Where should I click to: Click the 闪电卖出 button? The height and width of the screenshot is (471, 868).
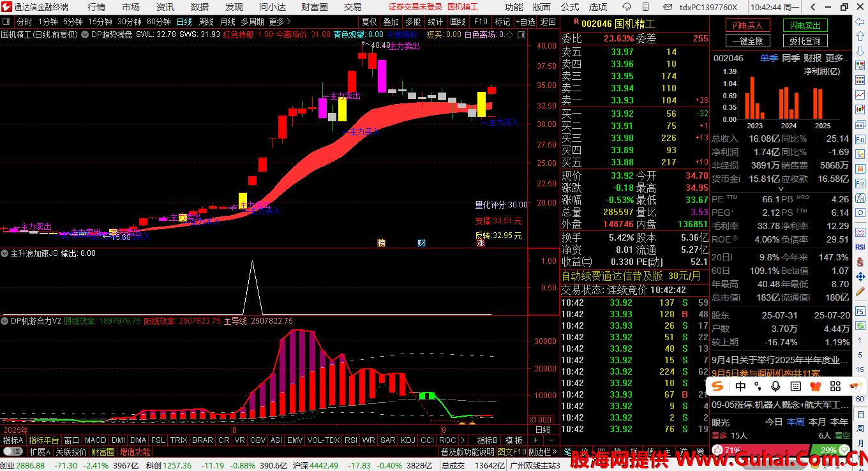805,26
